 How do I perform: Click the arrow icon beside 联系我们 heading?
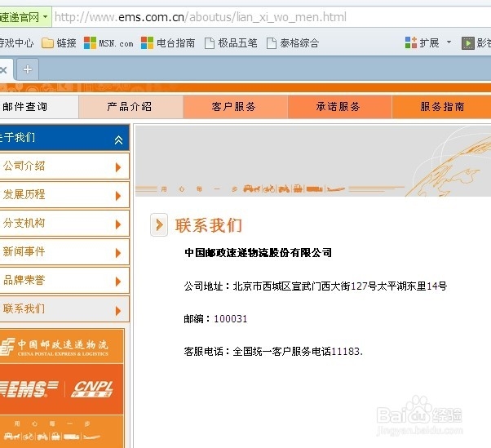point(159,224)
